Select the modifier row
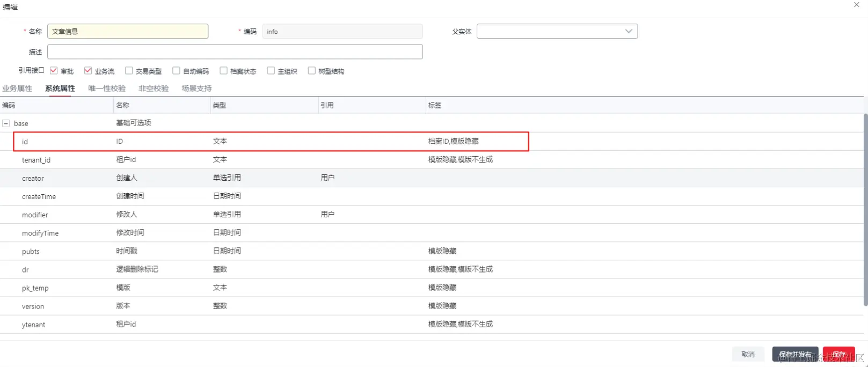The height and width of the screenshot is (367, 868). (432, 215)
